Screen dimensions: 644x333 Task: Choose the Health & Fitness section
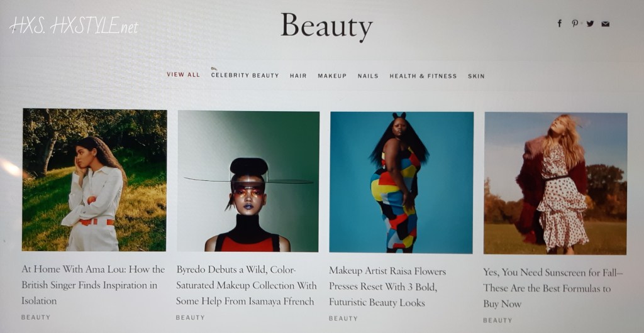pos(423,76)
